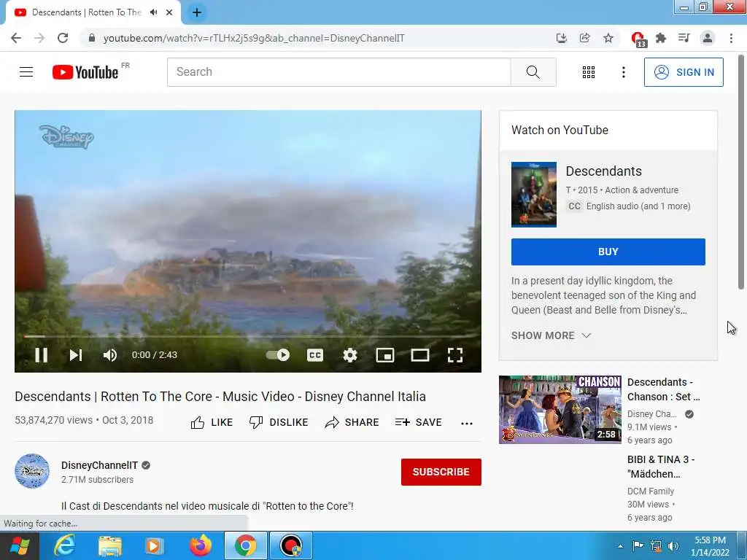Viewport: 747px width, 560px height.
Task: Open Action Center flag tray icon
Action: [638, 546]
